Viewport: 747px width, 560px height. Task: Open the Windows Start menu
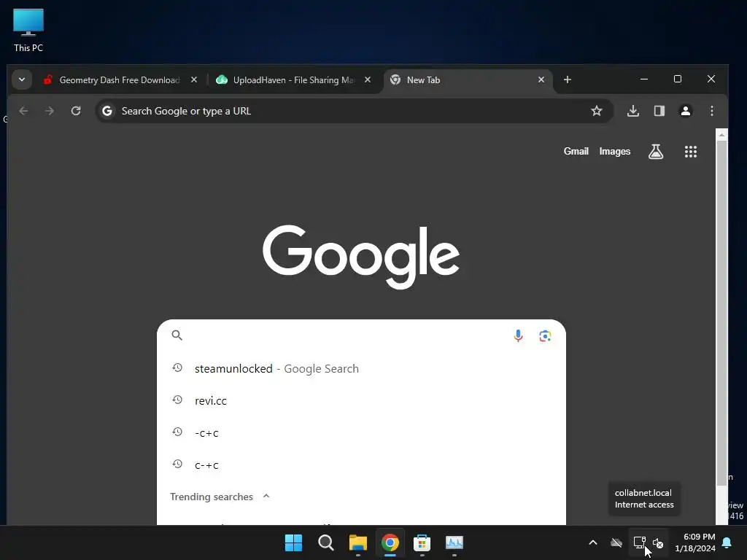pos(293,542)
